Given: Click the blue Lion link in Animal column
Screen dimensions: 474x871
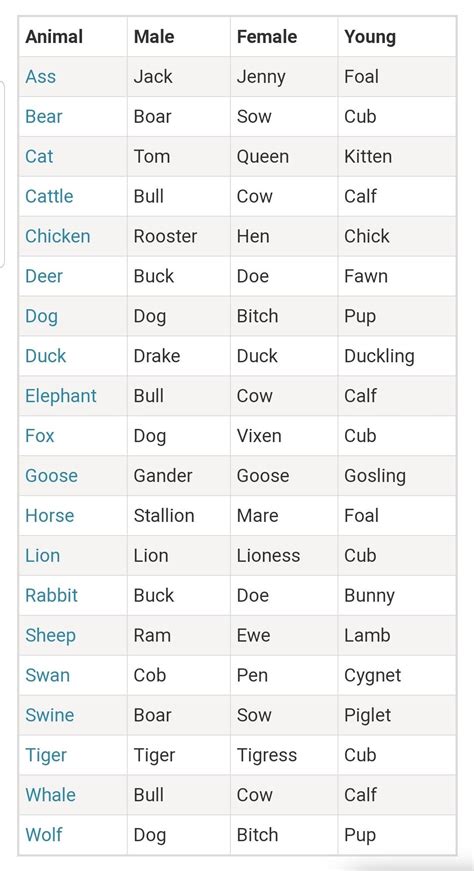Looking at the screenshot, I should [42, 556].
